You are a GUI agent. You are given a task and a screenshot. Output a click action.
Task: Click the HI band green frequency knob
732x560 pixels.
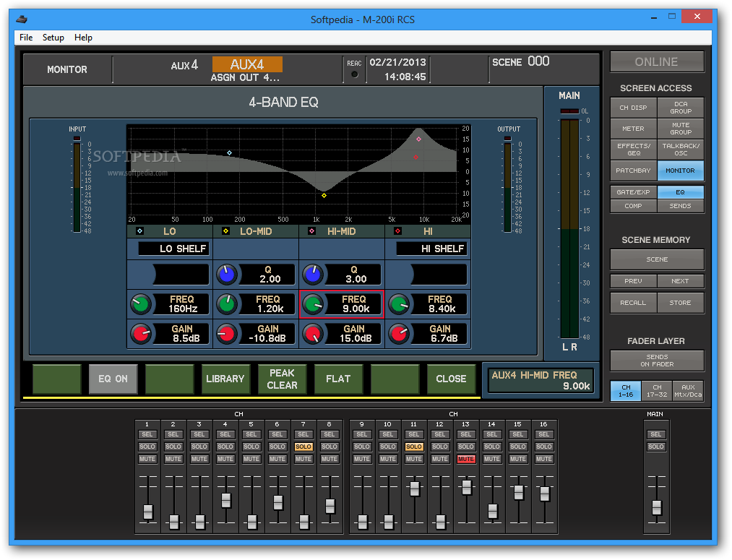(399, 304)
